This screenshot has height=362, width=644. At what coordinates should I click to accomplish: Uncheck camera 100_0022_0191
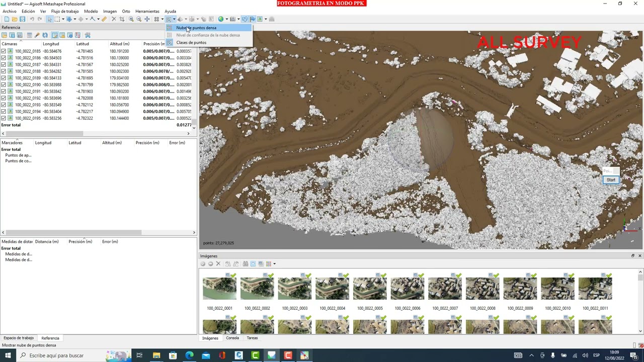click(x=4, y=92)
